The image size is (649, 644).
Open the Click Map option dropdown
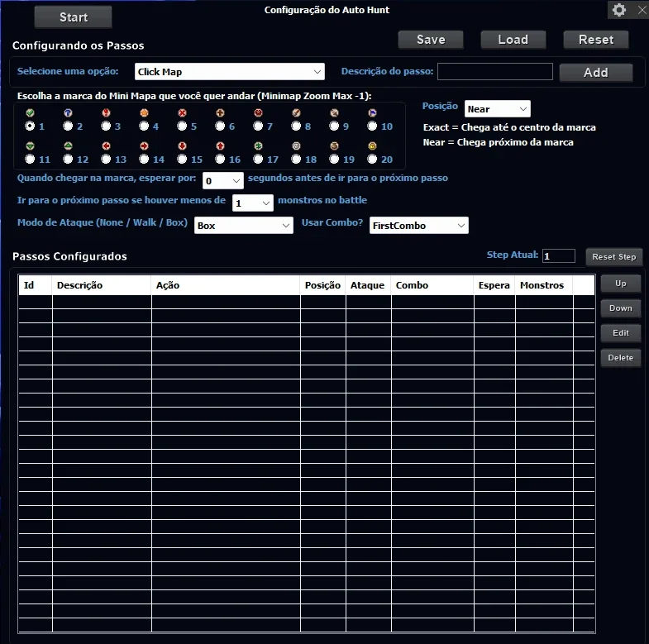pos(229,72)
